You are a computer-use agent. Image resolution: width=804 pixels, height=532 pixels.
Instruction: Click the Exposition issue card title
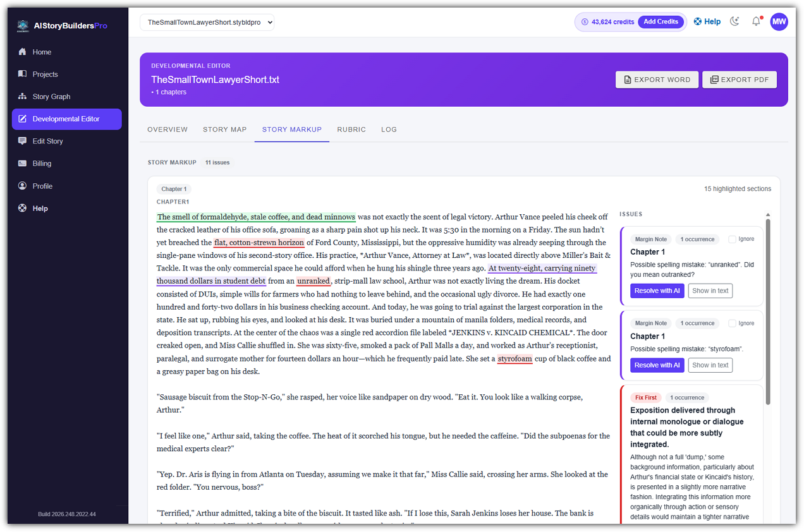(x=686, y=428)
